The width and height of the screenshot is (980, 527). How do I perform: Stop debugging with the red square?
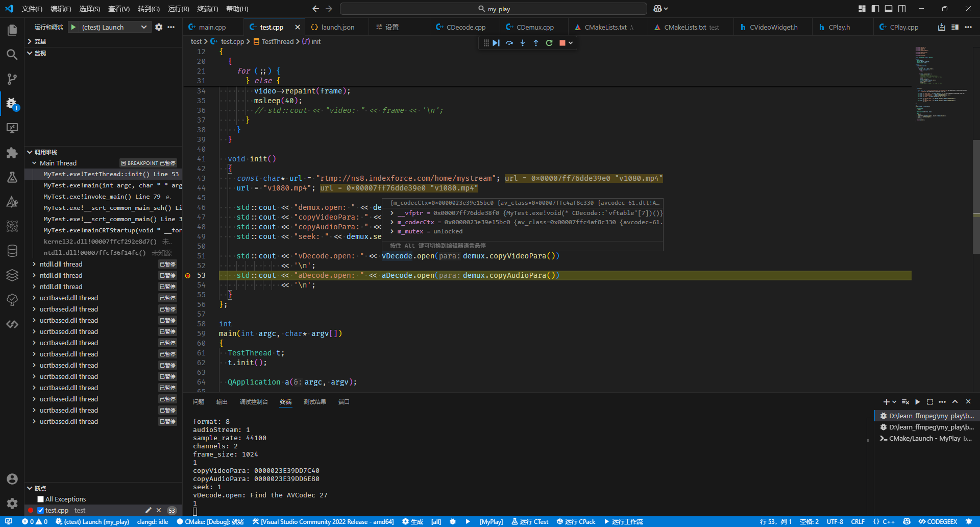click(x=562, y=43)
